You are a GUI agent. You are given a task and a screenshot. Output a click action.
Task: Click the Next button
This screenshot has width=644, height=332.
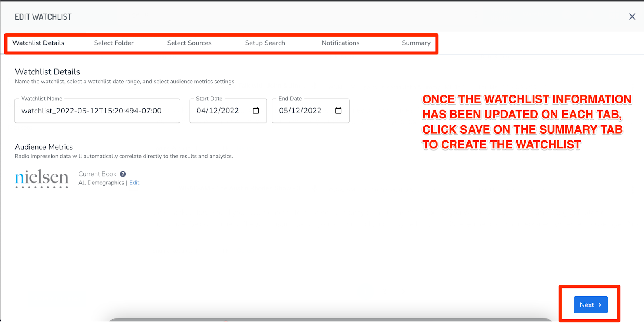(x=590, y=305)
